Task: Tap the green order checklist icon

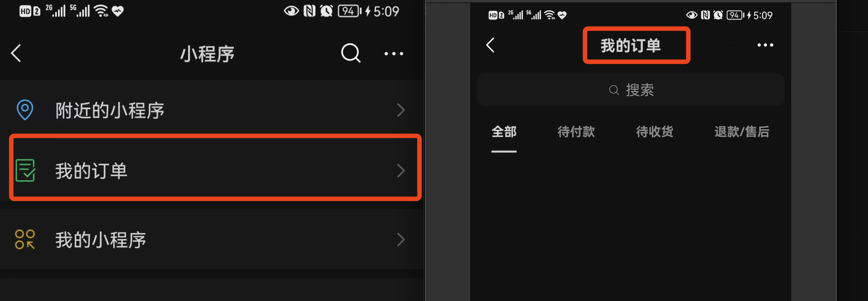Action: pyautogui.click(x=25, y=170)
